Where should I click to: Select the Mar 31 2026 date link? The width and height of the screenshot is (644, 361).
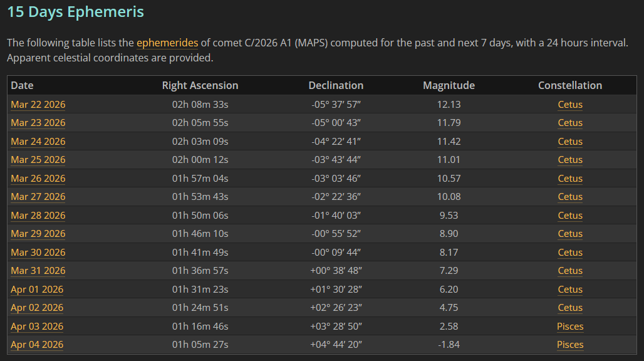click(x=38, y=271)
